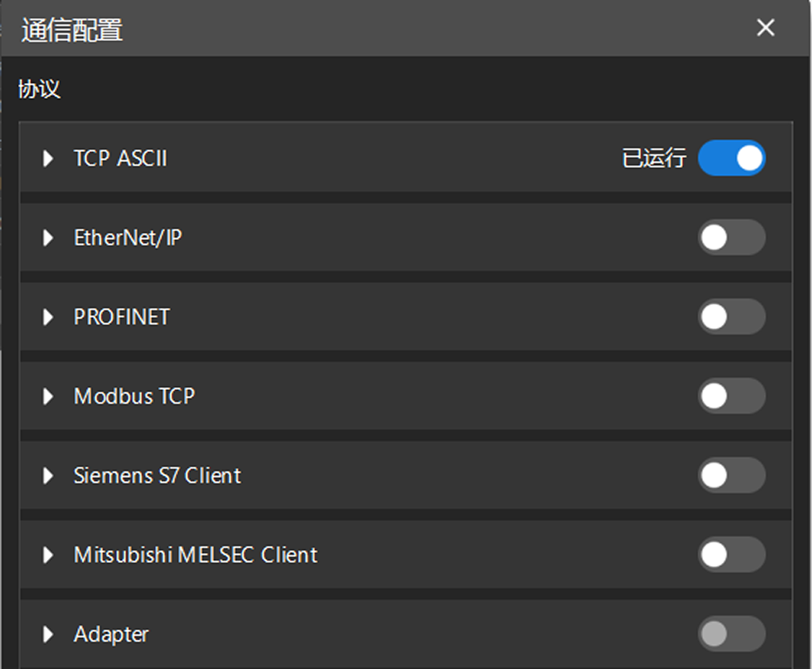This screenshot has width=812, height=669.
Task: Turn on the PROFINET protocol switch
Action: point(732,317)
